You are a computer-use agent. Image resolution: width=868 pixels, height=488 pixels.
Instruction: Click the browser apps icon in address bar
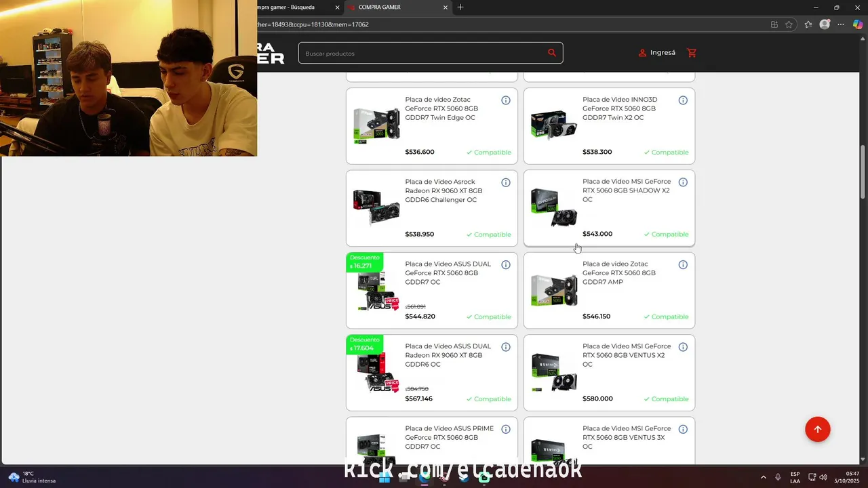[774, 24]
